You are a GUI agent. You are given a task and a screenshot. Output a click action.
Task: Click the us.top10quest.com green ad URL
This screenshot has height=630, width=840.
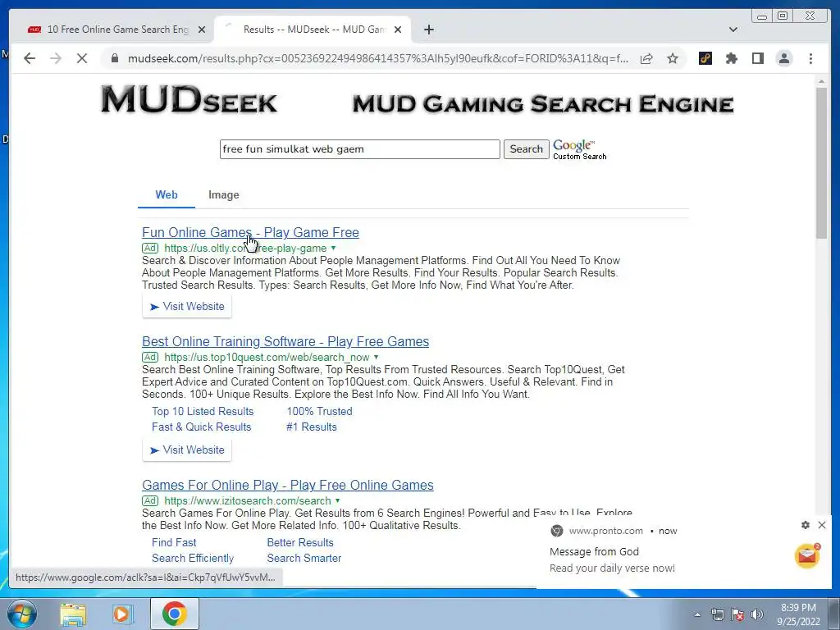point(267,358)
